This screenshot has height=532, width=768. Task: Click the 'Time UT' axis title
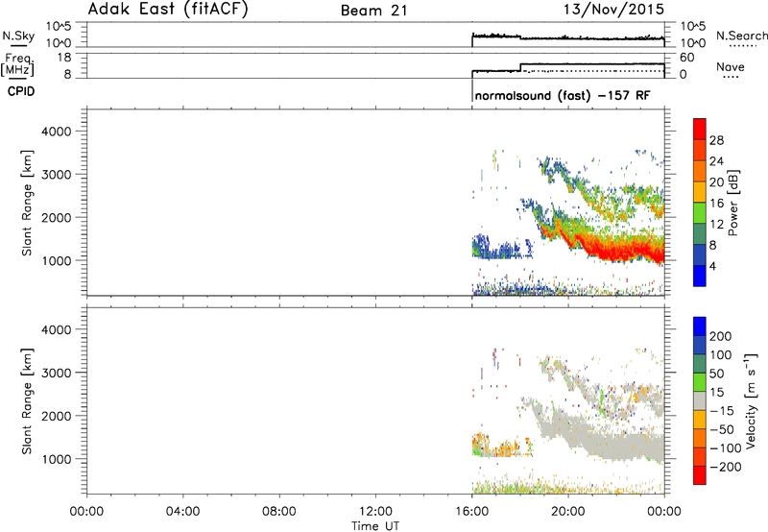(375, 526)
